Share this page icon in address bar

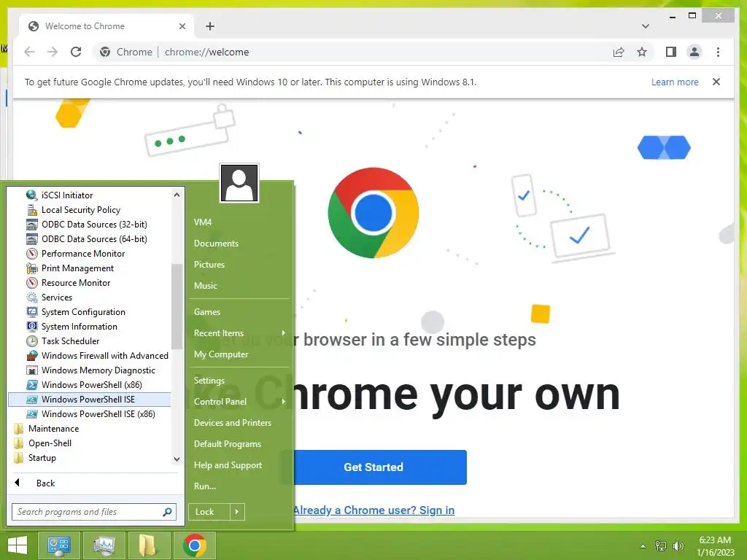(x=619, y=52)
